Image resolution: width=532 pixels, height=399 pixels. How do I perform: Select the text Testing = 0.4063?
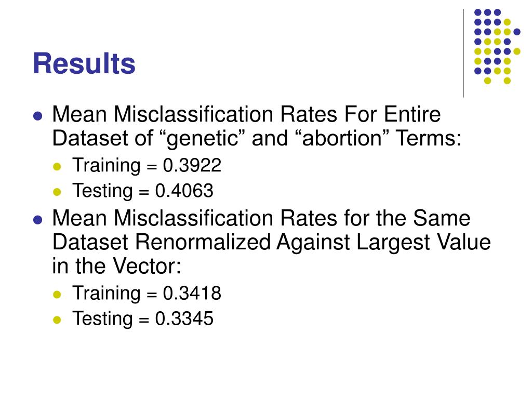pyautogui.click(x=143, y=191)
